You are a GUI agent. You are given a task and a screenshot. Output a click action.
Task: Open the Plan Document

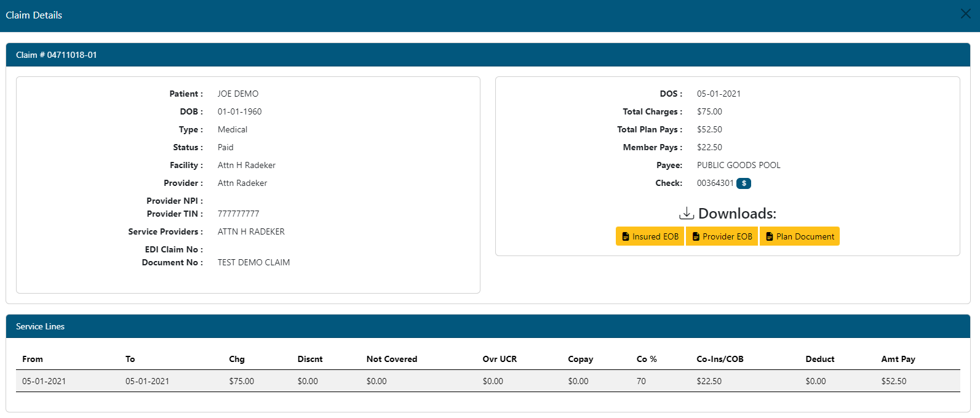(799, 236)
